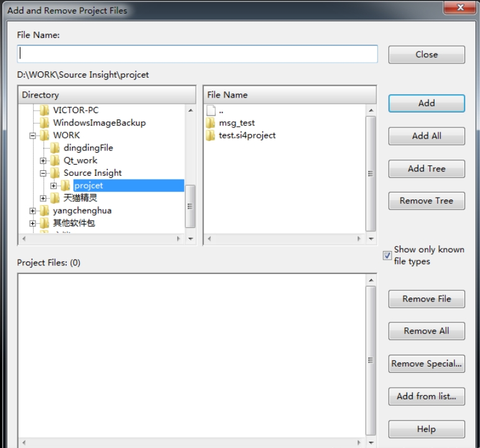Image resolution: width=480 pixels, height=448 pixels.
Task: Focus the File Name text input field
Action: tap(197, 54)
